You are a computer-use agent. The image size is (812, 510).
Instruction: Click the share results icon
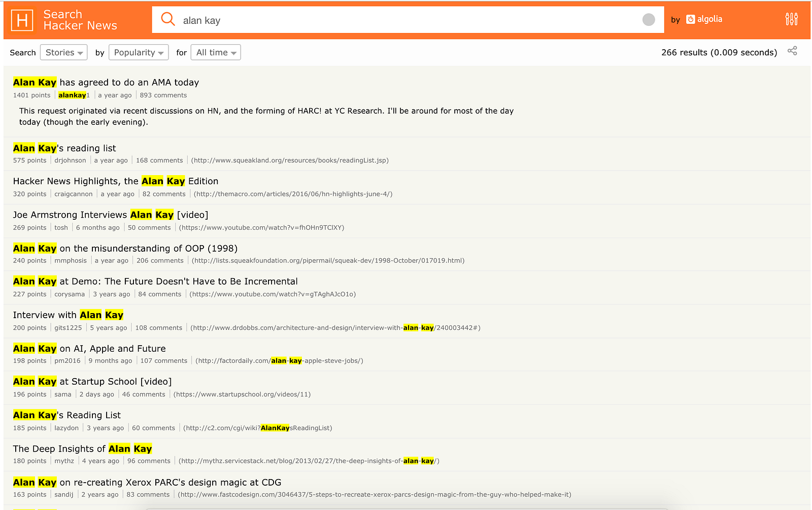pyautogui.click(x=792, y=51)
